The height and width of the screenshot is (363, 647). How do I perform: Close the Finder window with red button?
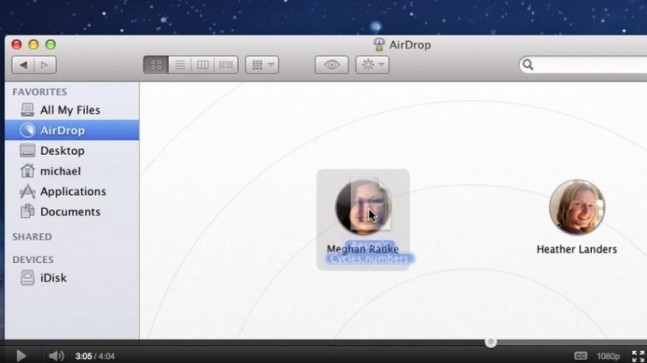coord(17,45)
